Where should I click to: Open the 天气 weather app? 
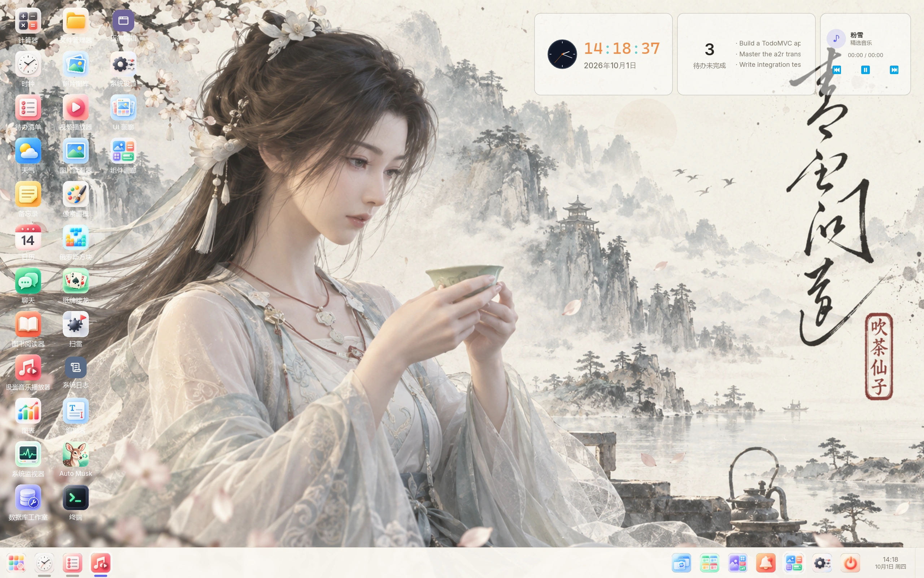click(28, 151)
